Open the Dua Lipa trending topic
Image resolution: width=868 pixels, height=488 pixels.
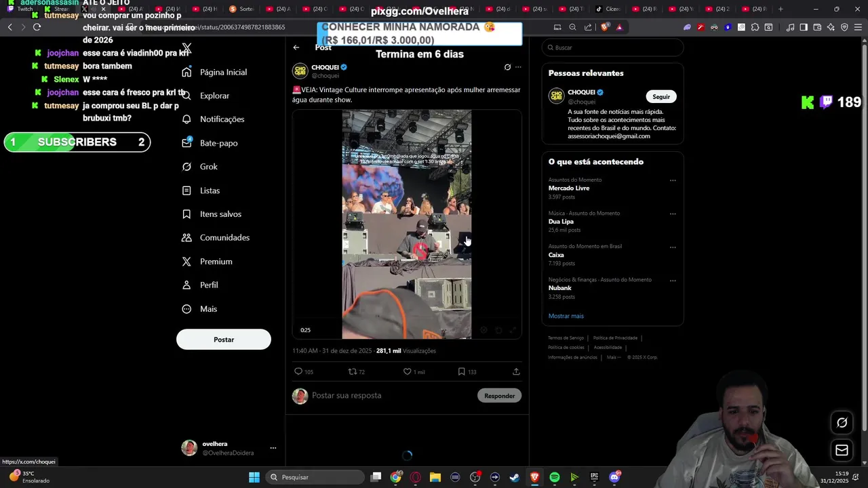561,221
